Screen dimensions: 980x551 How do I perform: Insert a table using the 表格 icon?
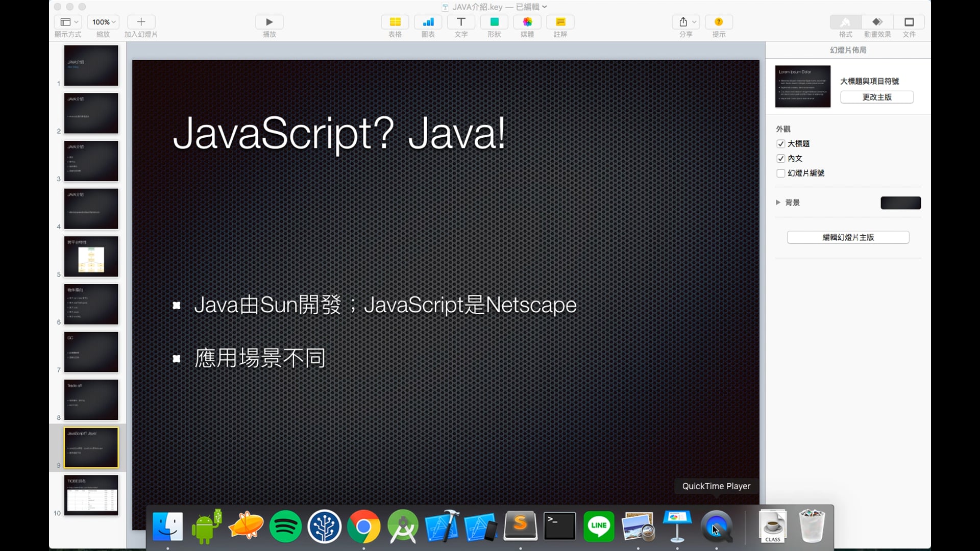pos(395,22)
